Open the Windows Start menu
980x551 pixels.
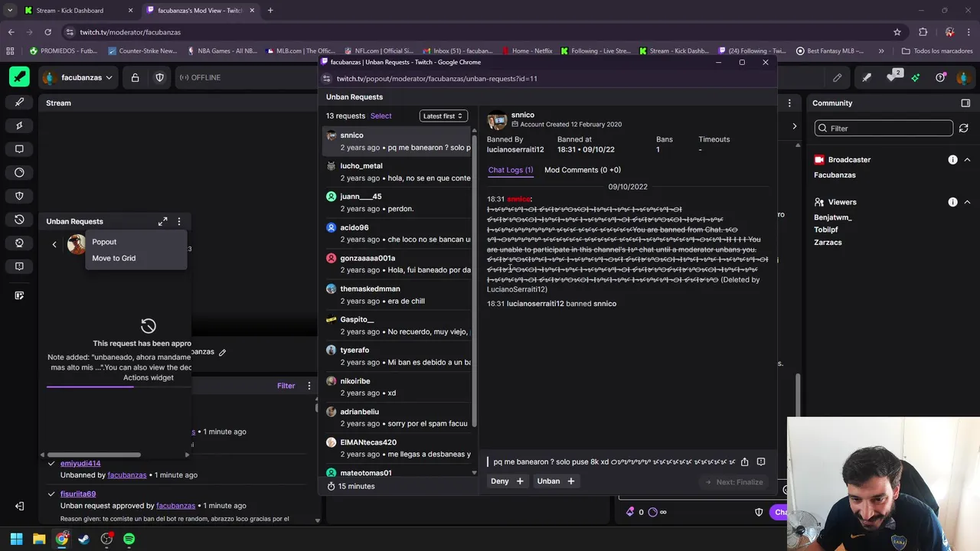point(16,539)
